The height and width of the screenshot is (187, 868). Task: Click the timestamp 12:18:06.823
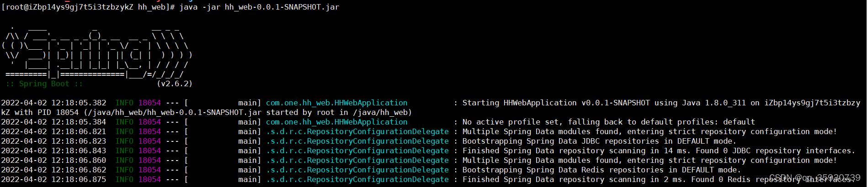pyautogui.click(x=79, y=141)
